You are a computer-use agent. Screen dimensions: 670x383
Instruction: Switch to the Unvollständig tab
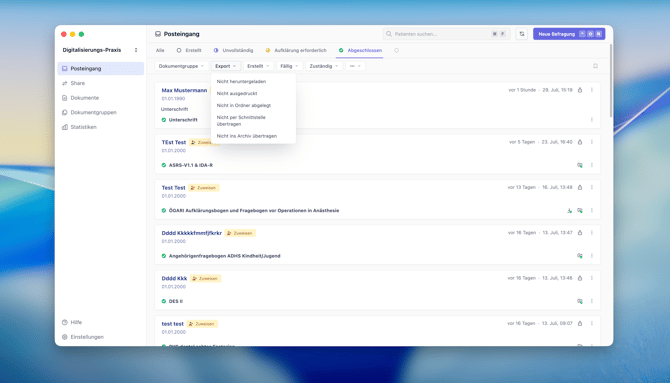pos(233,50)
